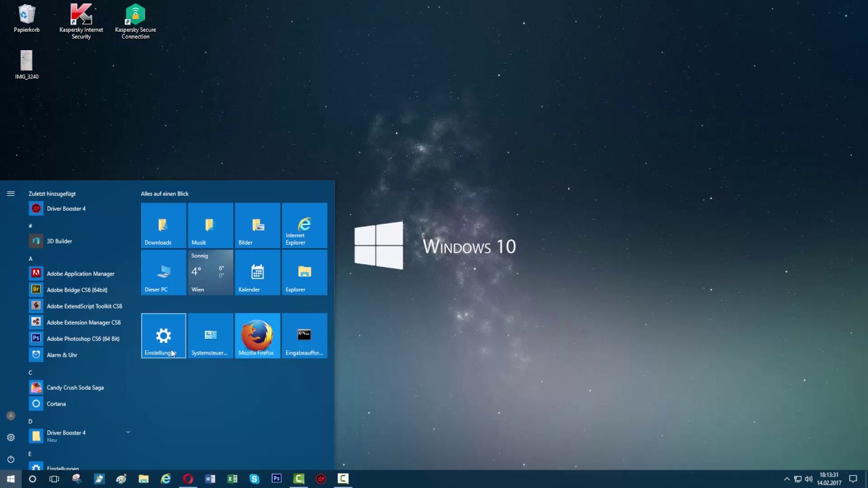Viewport: 868px width, 488px height.
Task: Show hidden system tray icons
Action: (x=787, y=479)
